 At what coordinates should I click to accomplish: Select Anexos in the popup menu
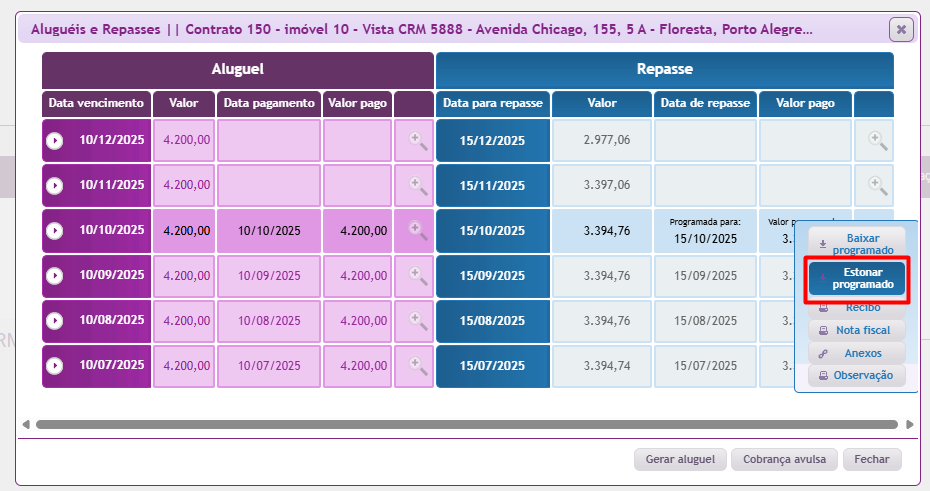click(x=856, y=353)
